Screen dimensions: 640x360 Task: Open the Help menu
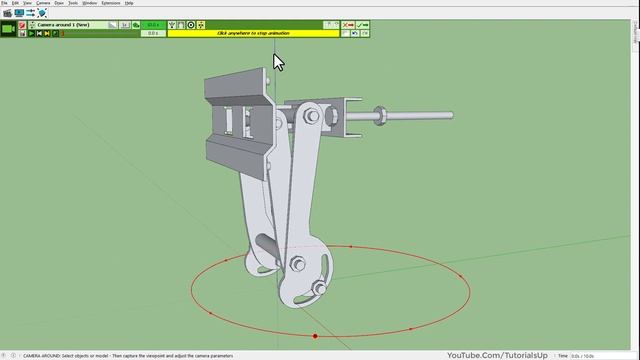[129, 3]
